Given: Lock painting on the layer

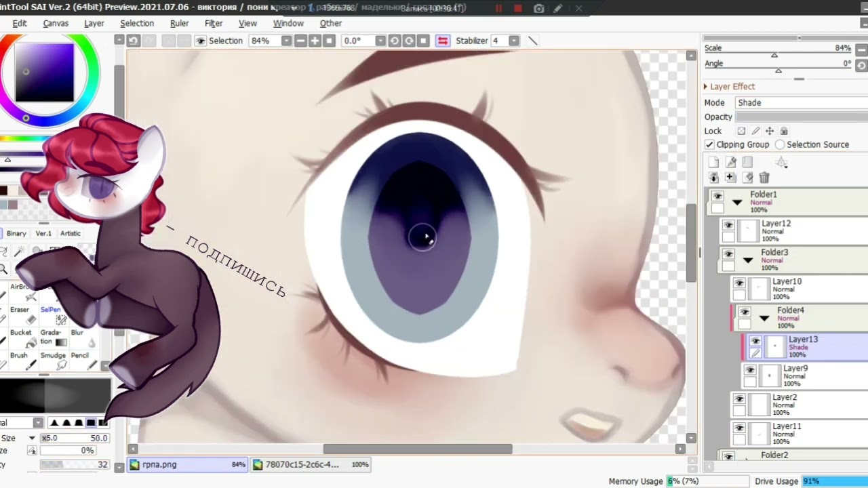Looking at the screenshot, I should (755, 131).
